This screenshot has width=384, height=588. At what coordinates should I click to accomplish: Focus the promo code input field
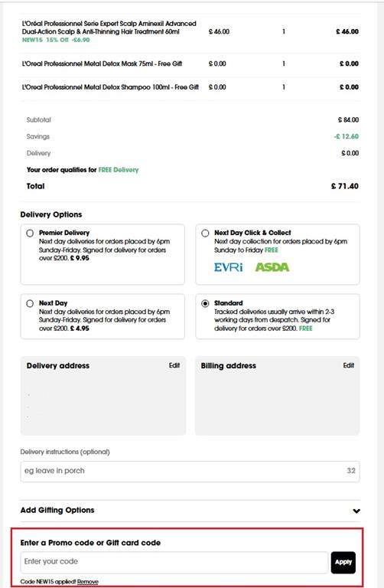click(174, 562)
